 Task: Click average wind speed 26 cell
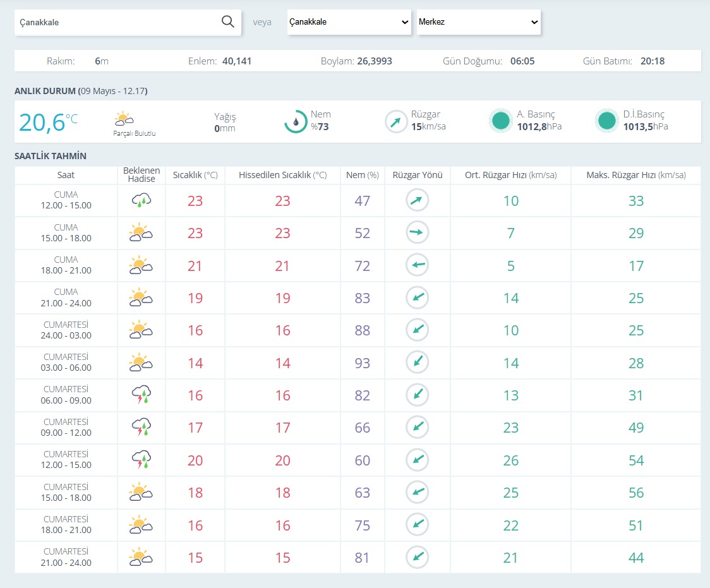tap(511, 460)
